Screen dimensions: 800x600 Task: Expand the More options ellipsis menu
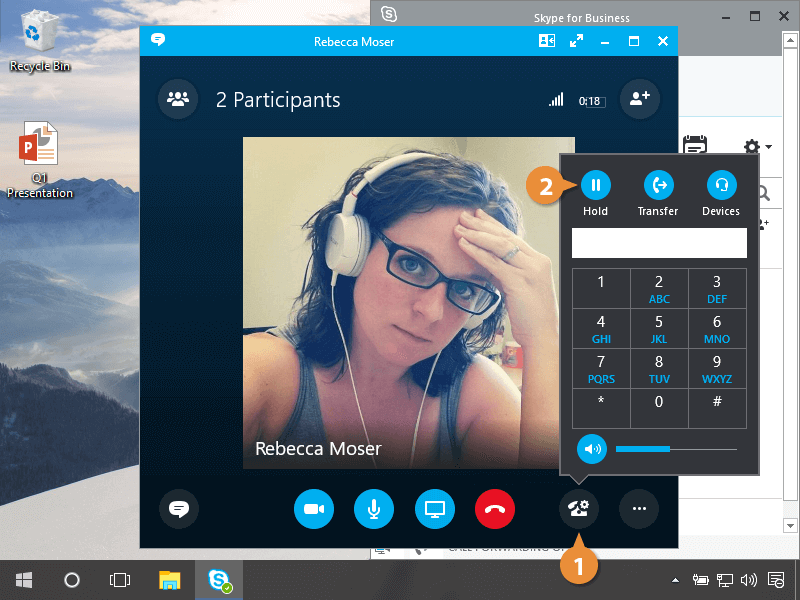tap(639, 509)
